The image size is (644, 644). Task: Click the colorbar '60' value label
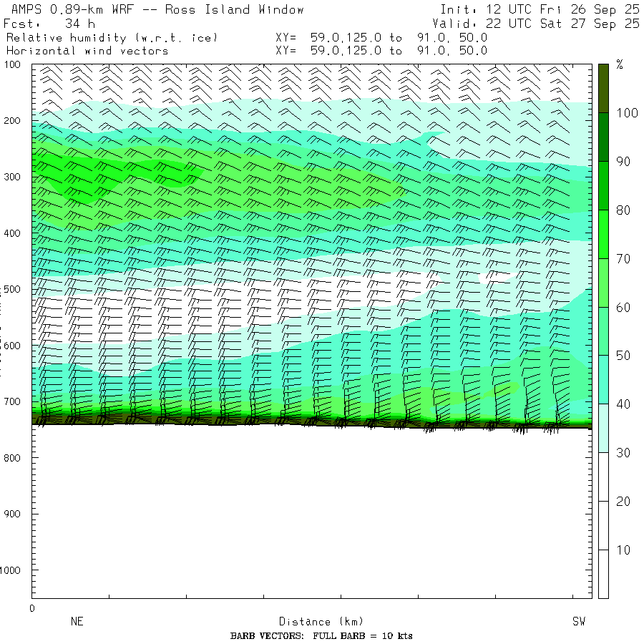tap(623, 307)
